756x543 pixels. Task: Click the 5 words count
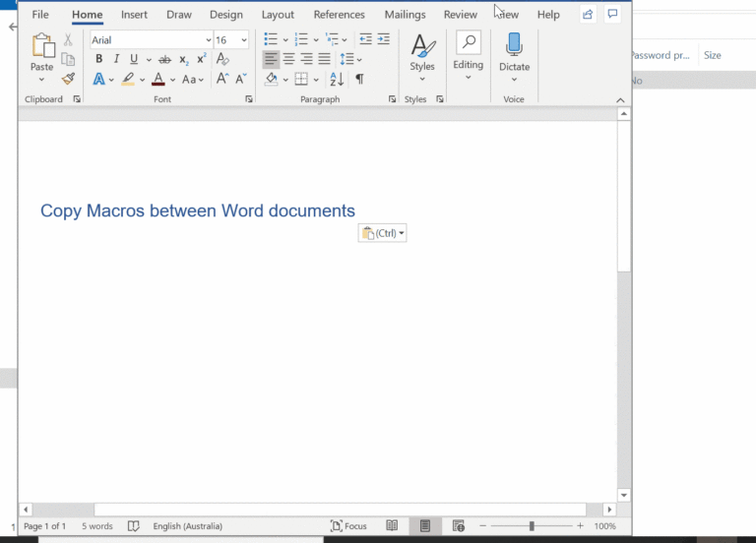pyautogui.click(x=97, y=526)
